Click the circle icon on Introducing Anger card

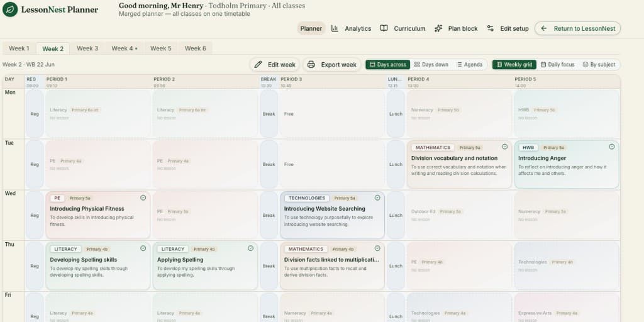611,147
